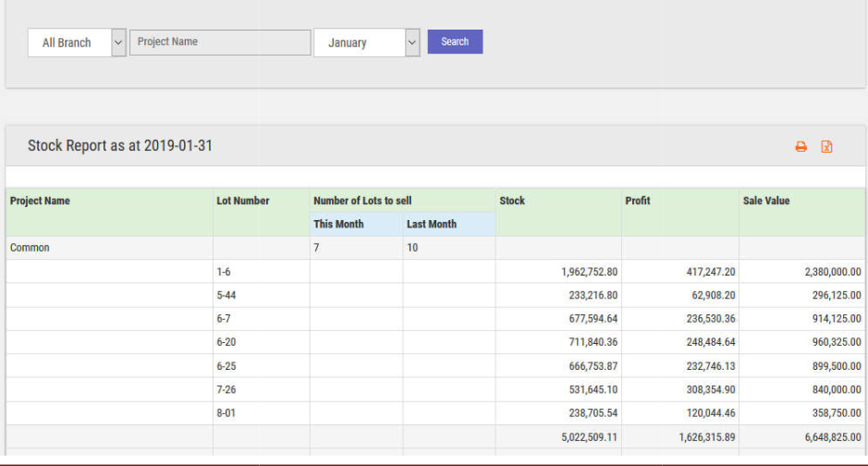
Task: Select the Stock column header
Action: (x=512, y=201)
